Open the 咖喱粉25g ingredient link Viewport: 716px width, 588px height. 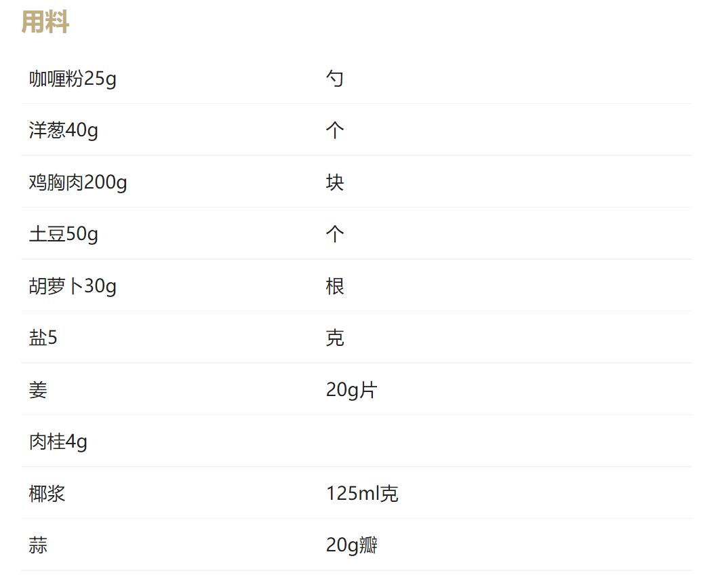[x=73, y=79]
